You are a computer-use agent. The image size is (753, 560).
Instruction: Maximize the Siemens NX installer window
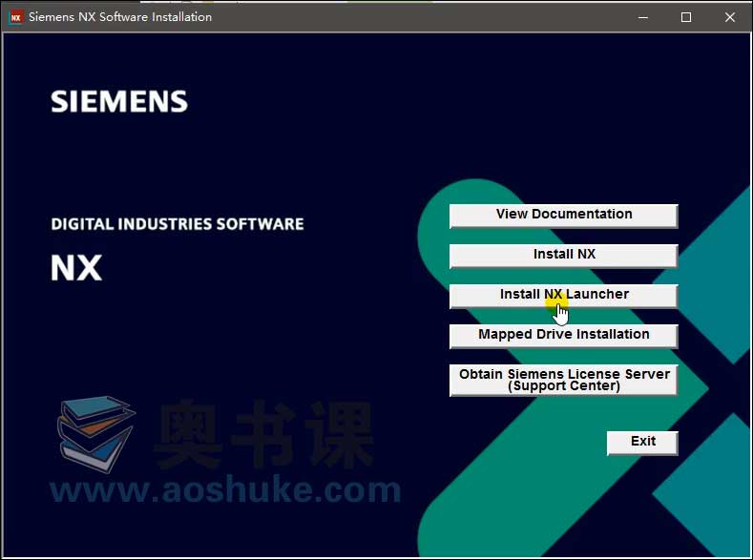click(686, 17)
